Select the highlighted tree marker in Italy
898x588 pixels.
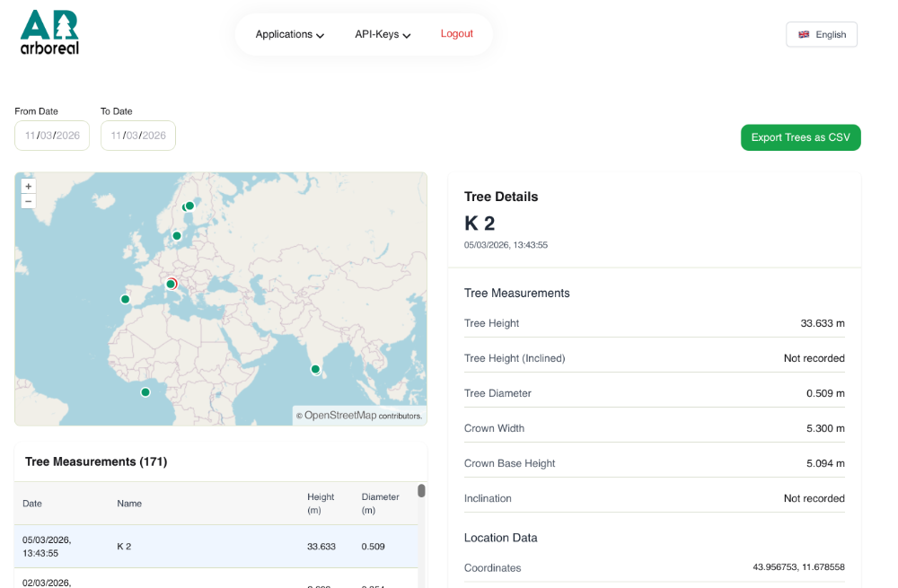click(x=172, y=284)
